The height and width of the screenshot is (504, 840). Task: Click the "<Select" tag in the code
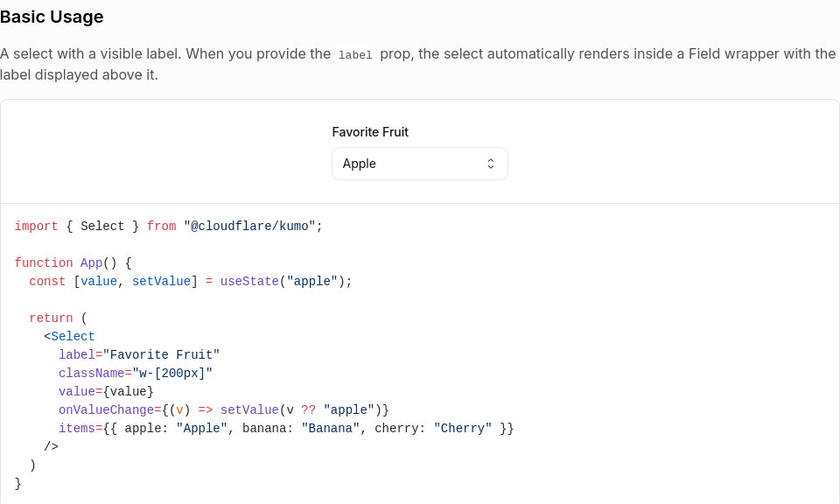tap(70, 337)
